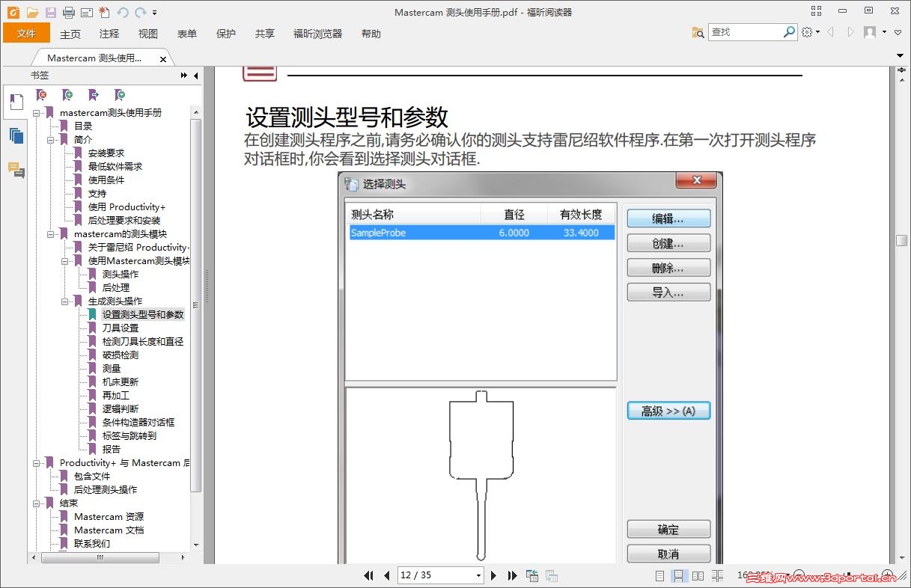The height and width of the screenshot is (588, 911).
Task: Collapse the 简介 bookmark node
Action: coord(51,140)
